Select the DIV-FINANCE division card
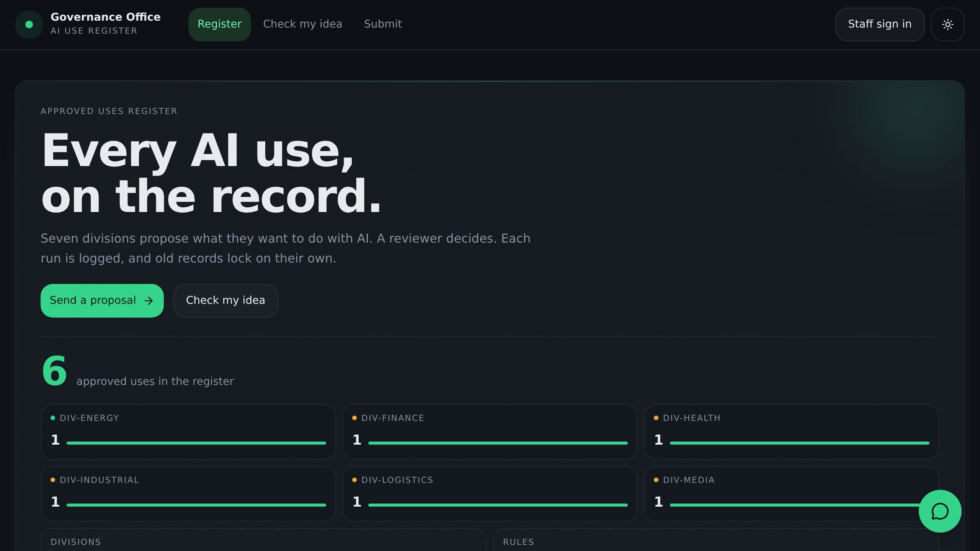 click(490, 432)
